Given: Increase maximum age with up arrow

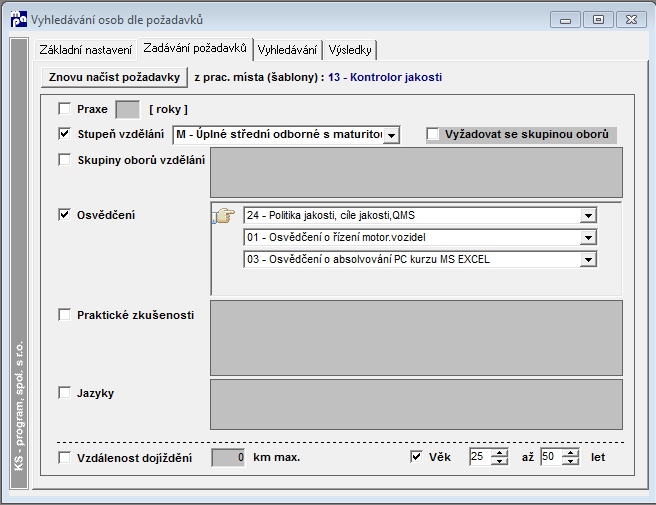Looking at the screenshot, I should coord(571,453).
